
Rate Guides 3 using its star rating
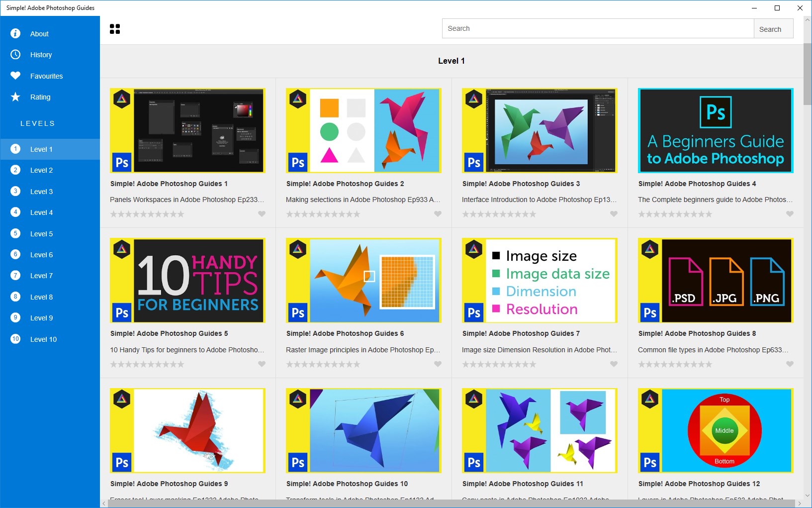point(499,214)
